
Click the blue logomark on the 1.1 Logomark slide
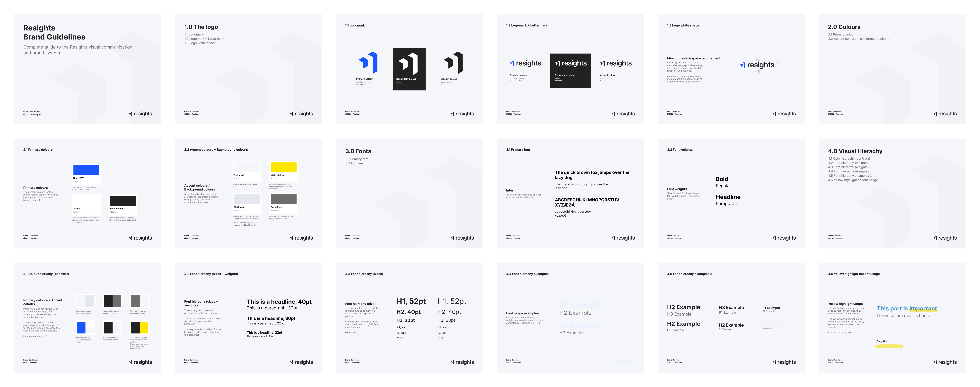tap(369, 63)
